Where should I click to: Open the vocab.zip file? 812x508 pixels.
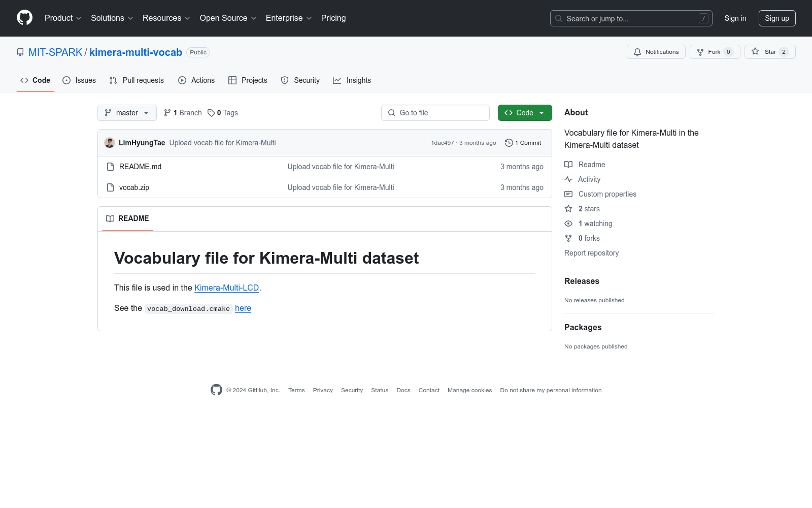pos(134,187)
